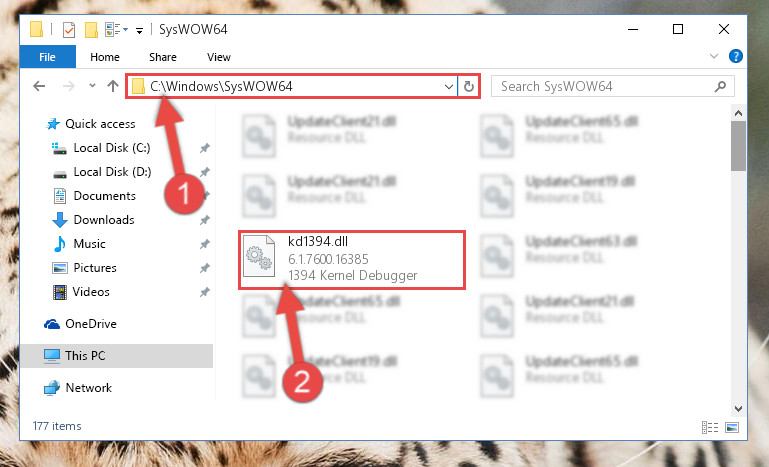
Task: Click the search magnifier icon
Action: pyautogui.click(x=720, y=87)
